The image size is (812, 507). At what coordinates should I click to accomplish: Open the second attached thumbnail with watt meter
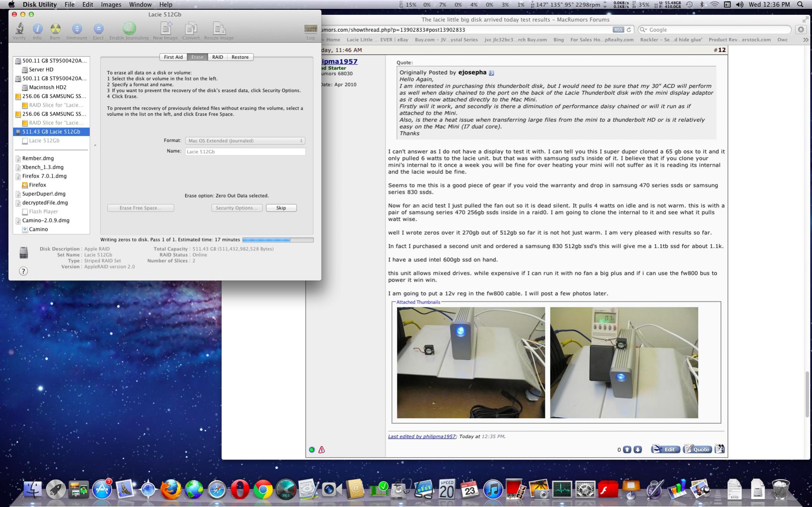(624, 363)
